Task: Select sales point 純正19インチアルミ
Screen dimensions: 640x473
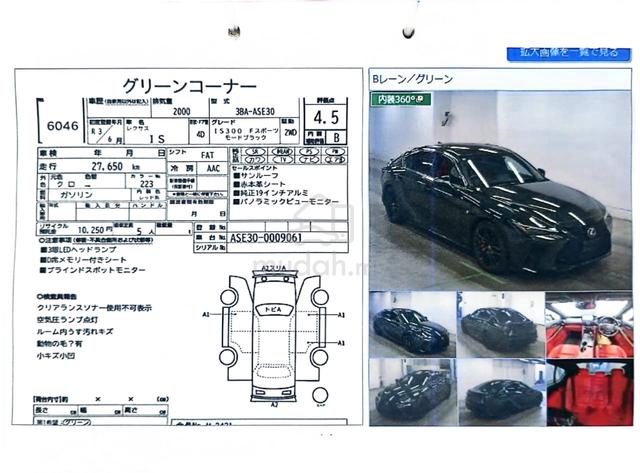Action: click(x=271, y=193)
